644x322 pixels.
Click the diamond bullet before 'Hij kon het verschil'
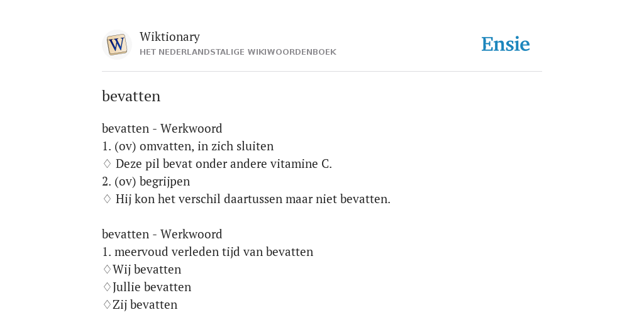point(107,199)
